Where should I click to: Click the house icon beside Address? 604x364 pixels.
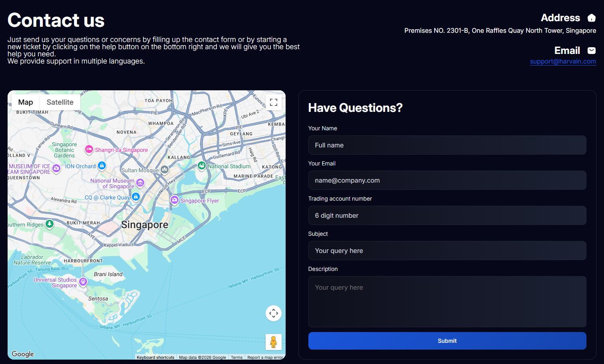click(x=592, y=18)
